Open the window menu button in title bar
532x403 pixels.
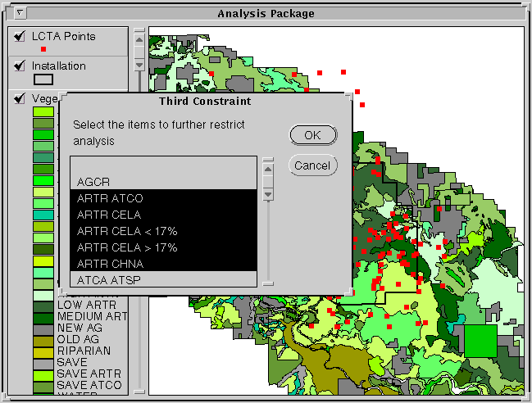(x=21, y=13)
